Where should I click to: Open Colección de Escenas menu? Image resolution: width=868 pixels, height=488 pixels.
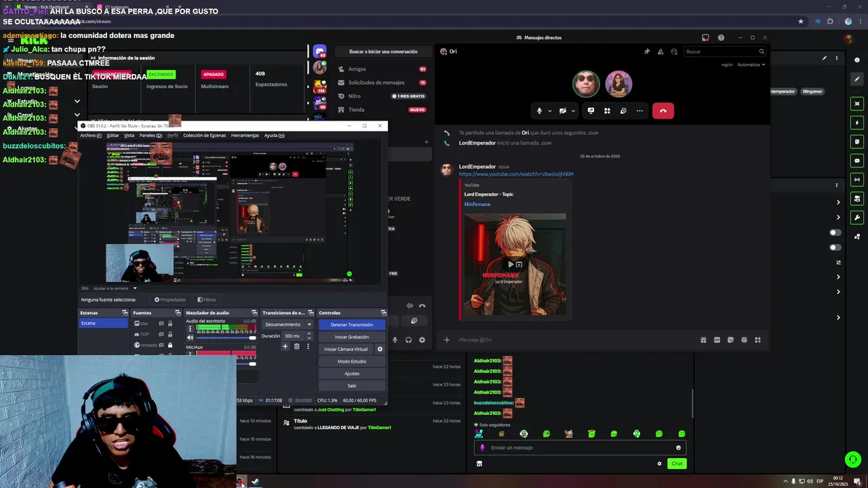pyautogui.click(x=204, y=136)
